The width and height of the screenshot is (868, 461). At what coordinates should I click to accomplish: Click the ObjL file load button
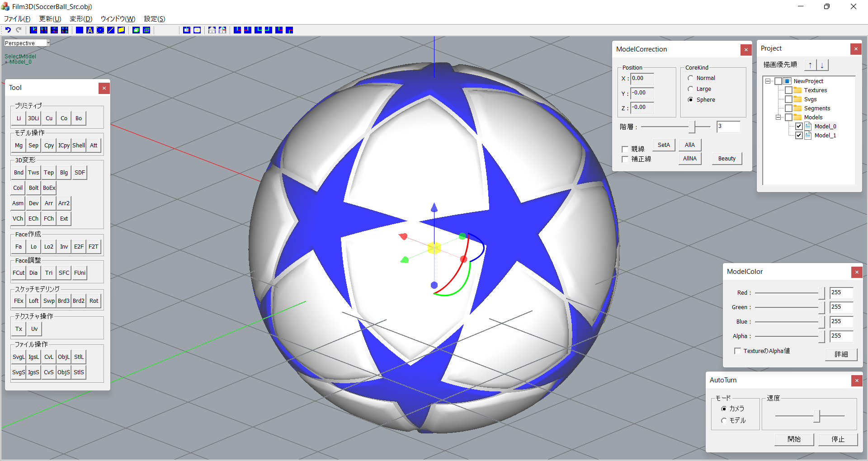64,357
